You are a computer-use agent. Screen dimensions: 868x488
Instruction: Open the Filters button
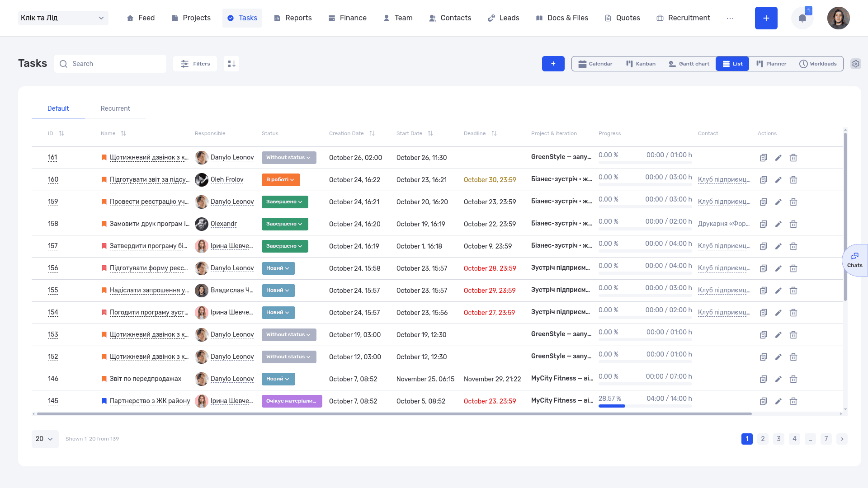(x=195, y=64)
